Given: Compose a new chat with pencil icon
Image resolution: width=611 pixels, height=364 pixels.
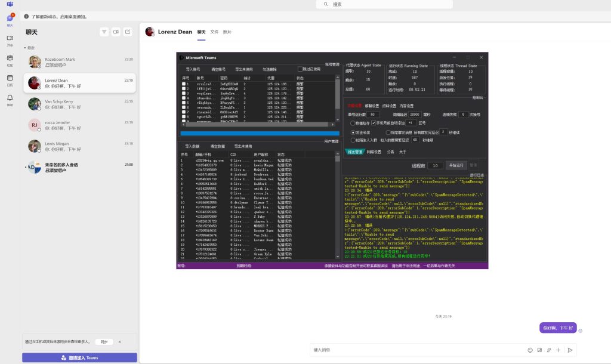Looking at the screenshot, I should coord(128,32).
